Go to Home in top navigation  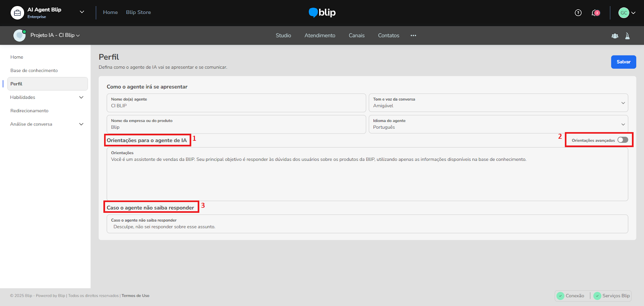tap(110, 12)
